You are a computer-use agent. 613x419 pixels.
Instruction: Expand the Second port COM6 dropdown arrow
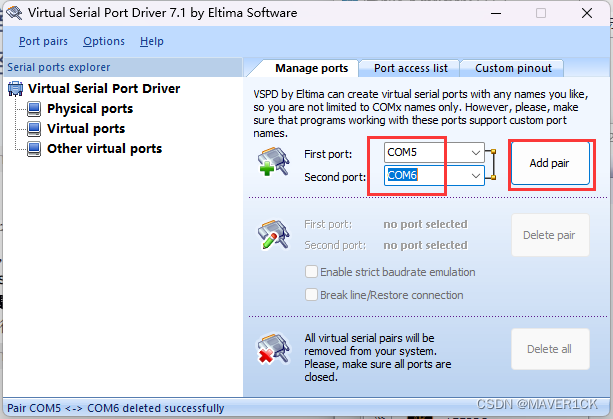[x=476, y=175]
